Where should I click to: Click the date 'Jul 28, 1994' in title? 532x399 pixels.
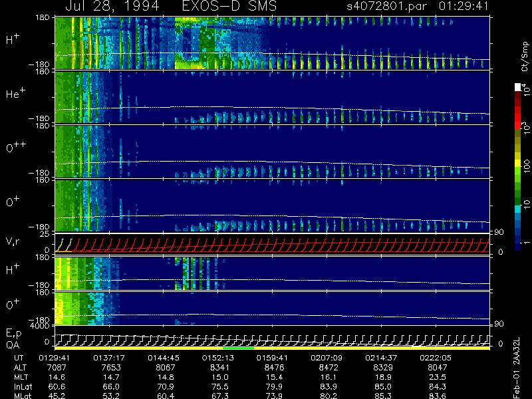(x=112, y=7)
